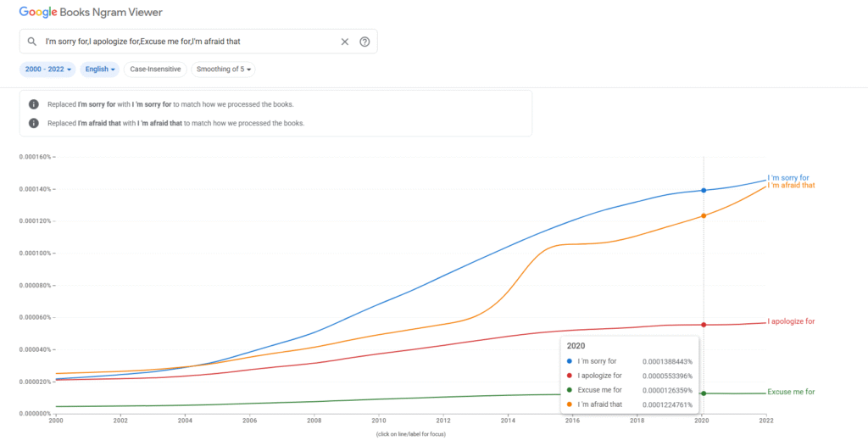Click the 0.000160% y-axis label

click(x=35, y=157)
